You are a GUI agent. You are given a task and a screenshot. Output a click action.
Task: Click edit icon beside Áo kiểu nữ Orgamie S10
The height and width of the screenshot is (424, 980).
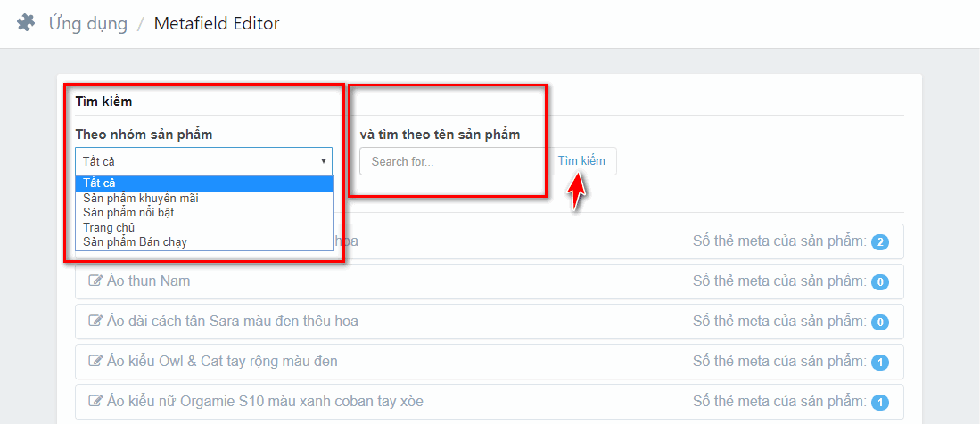click(x=95, y=402)
